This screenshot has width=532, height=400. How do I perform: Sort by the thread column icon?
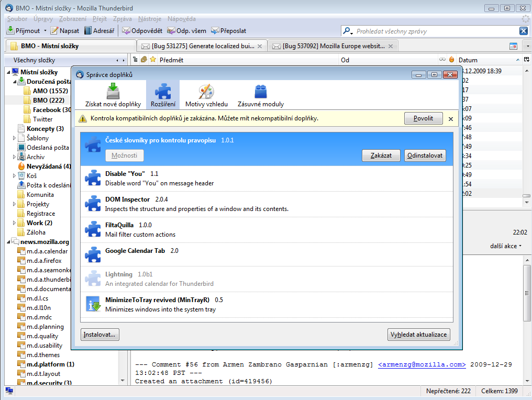tap(135, 60)
